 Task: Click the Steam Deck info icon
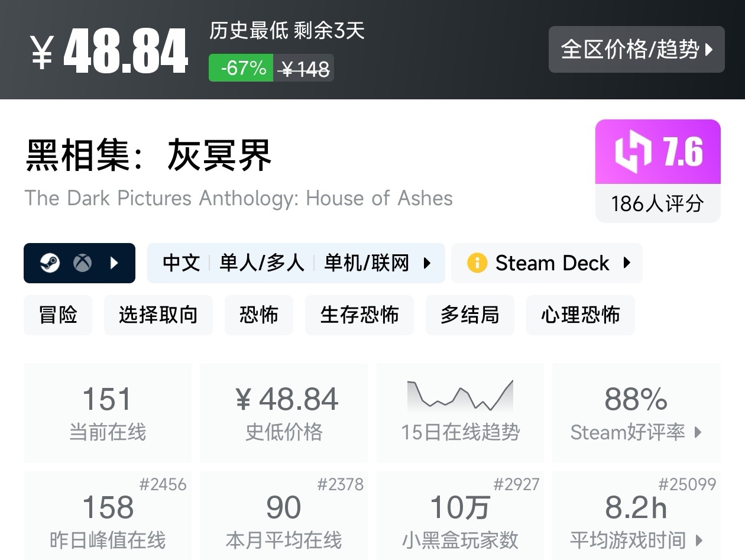coord(477,263)
